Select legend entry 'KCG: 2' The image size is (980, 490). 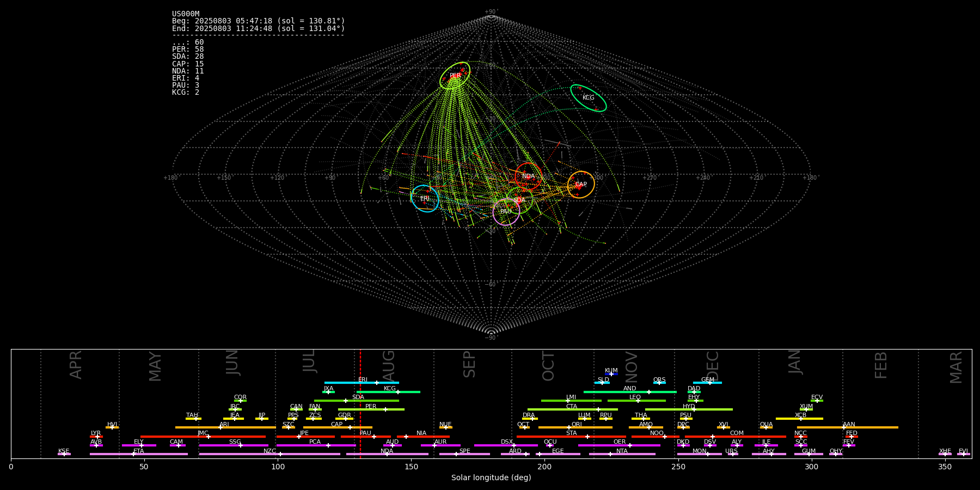186,92
